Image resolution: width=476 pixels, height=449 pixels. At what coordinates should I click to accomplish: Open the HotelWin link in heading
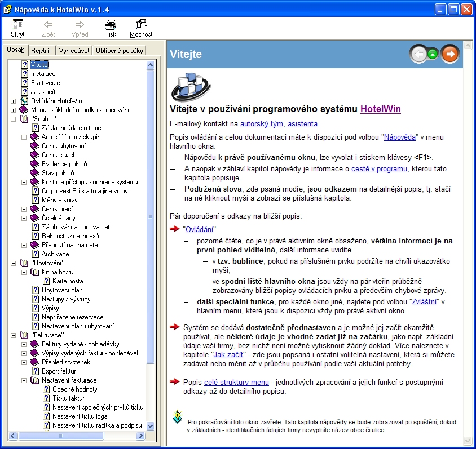pos(380,109)
